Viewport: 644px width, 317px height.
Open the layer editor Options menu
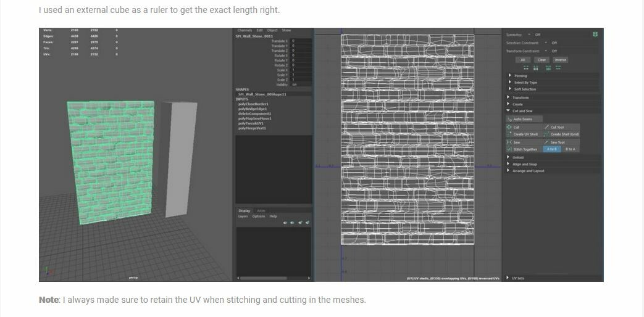(259, 216)
